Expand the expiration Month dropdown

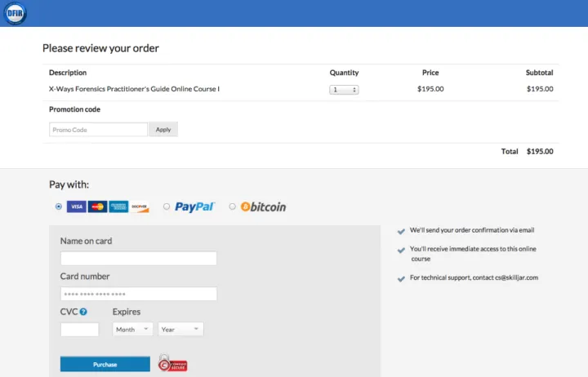click(x=133, y=330)
